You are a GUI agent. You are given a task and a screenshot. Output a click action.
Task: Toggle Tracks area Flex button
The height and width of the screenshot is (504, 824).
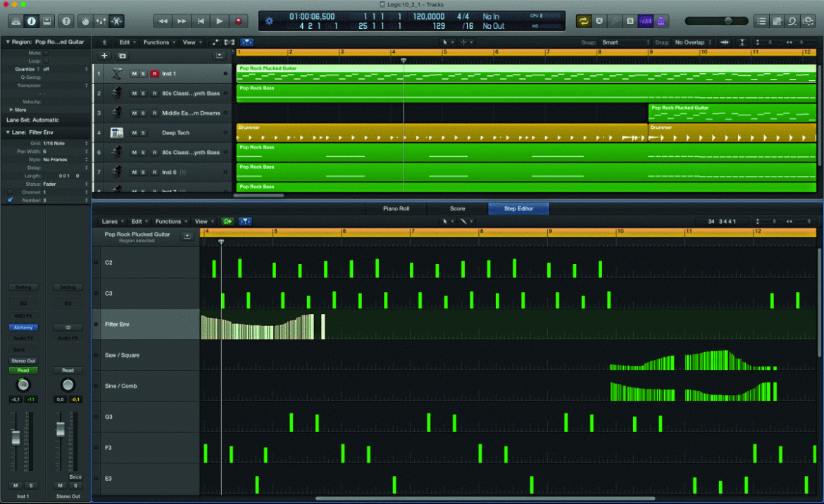point(230,42)
